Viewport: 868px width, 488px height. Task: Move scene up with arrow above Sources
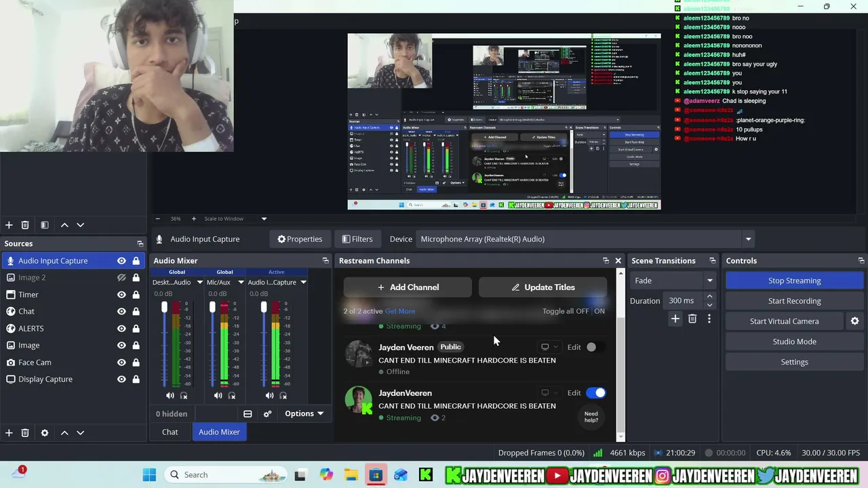click(x=64, y=225)
